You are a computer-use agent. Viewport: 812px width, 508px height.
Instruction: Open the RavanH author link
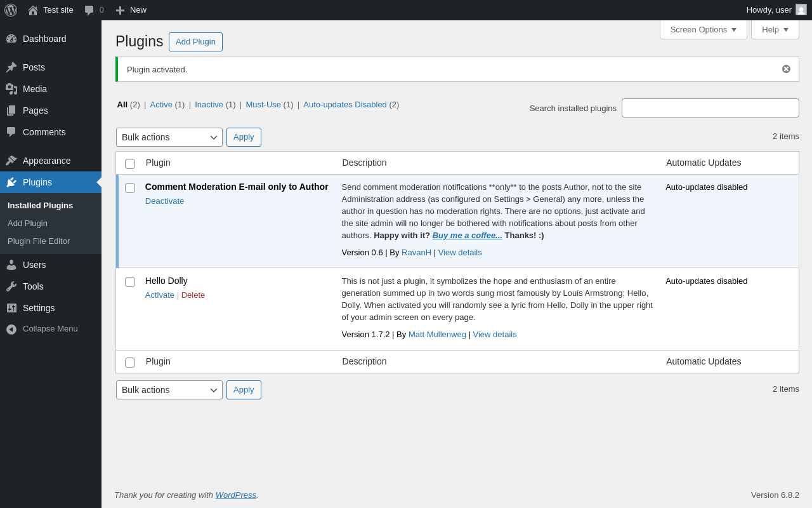[x=416, y=253]
